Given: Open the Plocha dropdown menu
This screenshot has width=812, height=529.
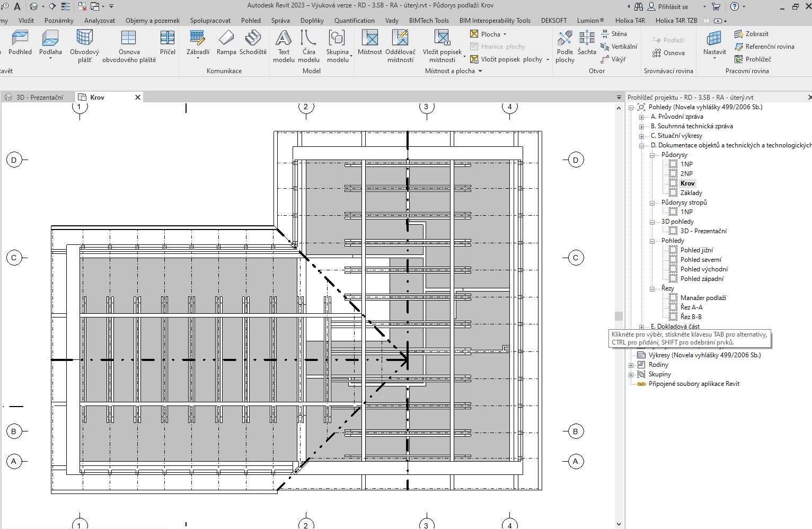Looking at the screenshot, I should click(505, 34).
